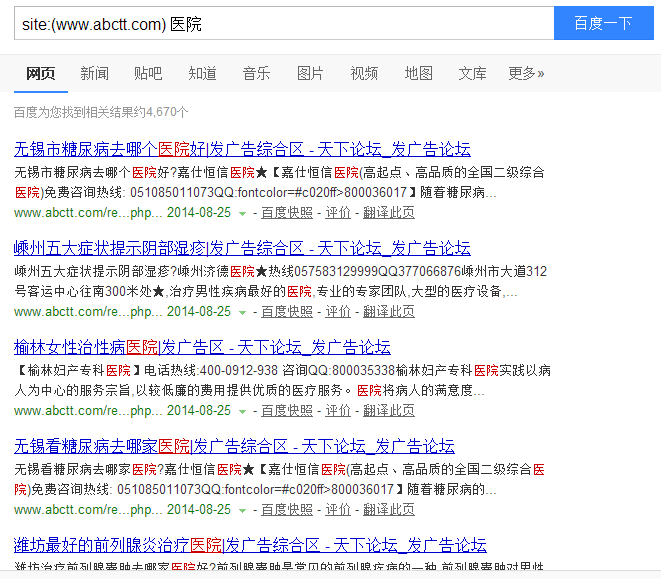The image size is (661, 579).
Task: Click the green URL under 榆林女性治性病医院
Action: pos(88,410)
